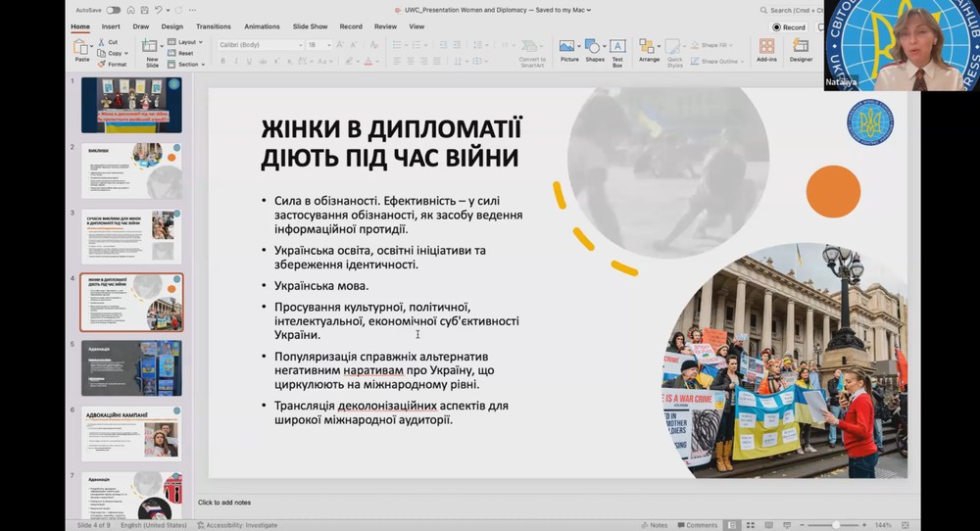Click the Undo arrow icon
This screenshot has width=980, height=531.
tap(159, 10)
